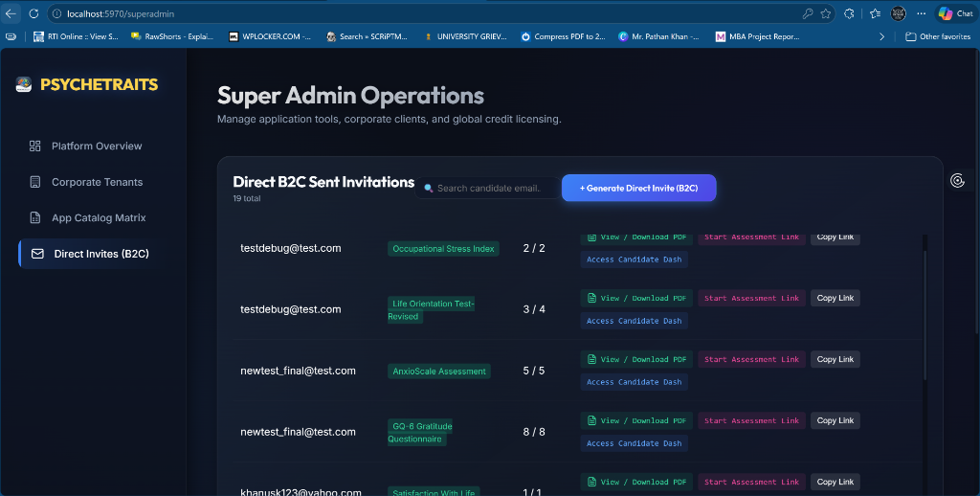Open the Other favorites folder

pos(938,37)
